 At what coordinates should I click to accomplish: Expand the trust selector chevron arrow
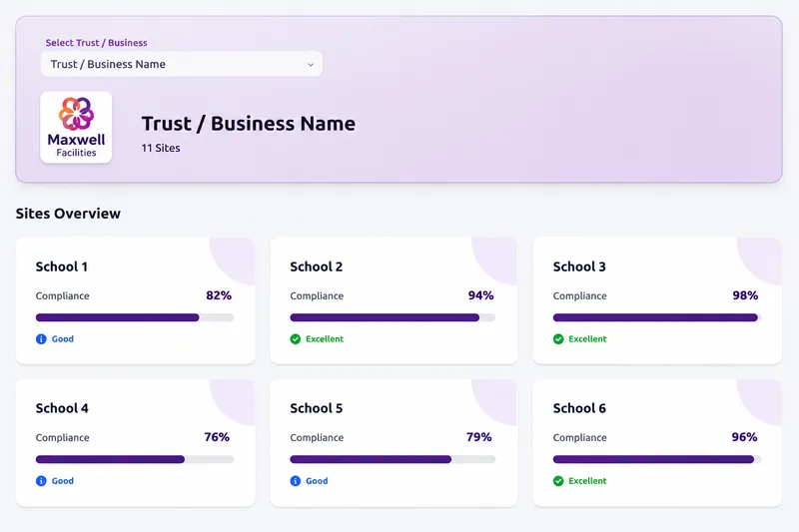(x=311, y=65)
